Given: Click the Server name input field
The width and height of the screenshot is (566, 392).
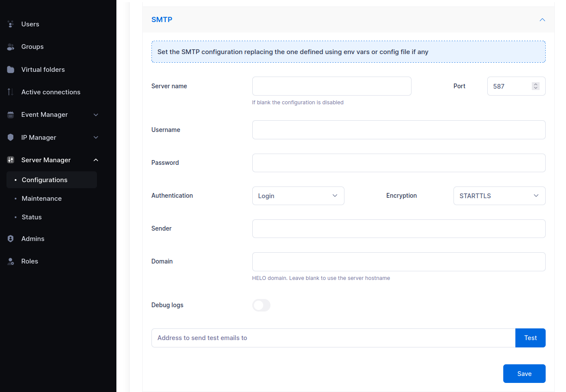Looking at the screenshot, I should pyautogui.click(x=331, y=86).
